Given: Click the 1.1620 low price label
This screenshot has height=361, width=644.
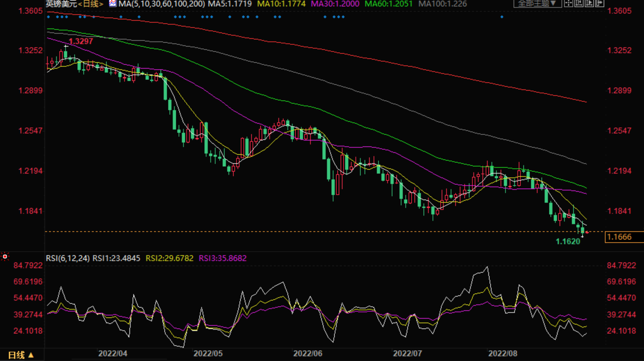Looking at the screenshot, I should point(568,241).
